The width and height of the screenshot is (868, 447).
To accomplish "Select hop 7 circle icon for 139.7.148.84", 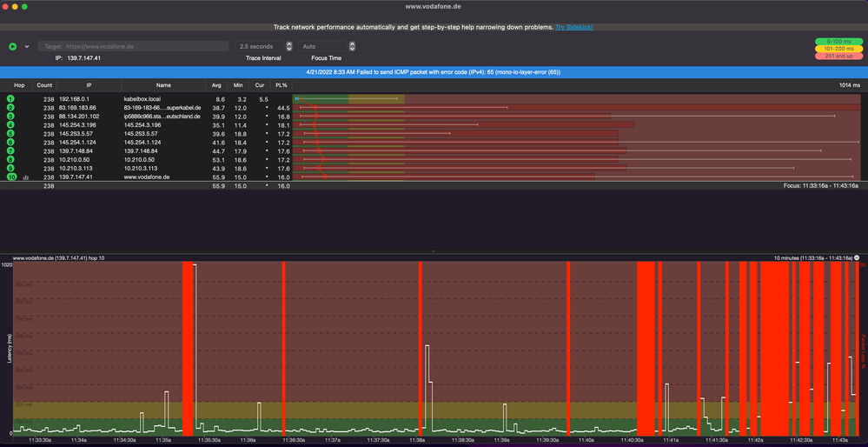I will (11, 150).
